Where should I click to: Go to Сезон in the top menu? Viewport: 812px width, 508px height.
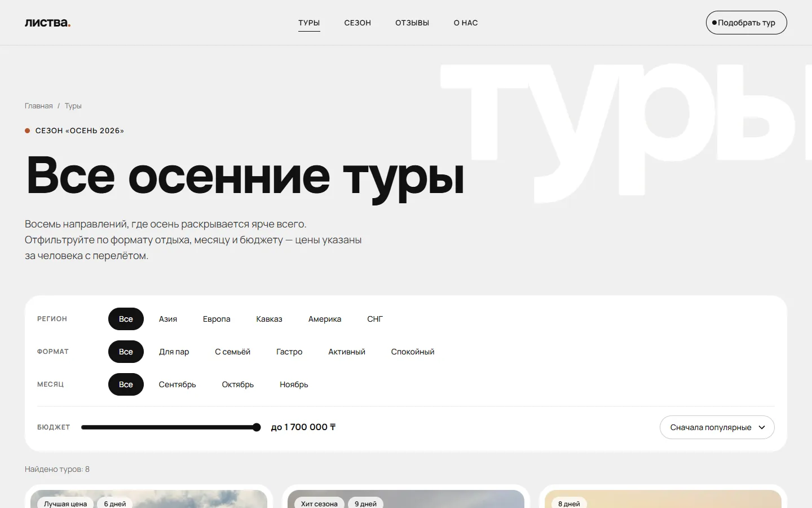(x=358, y=23)
